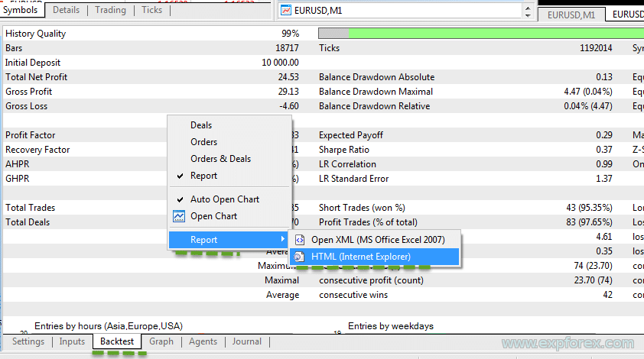Click the GHPR label

click(x=18, y=179)
